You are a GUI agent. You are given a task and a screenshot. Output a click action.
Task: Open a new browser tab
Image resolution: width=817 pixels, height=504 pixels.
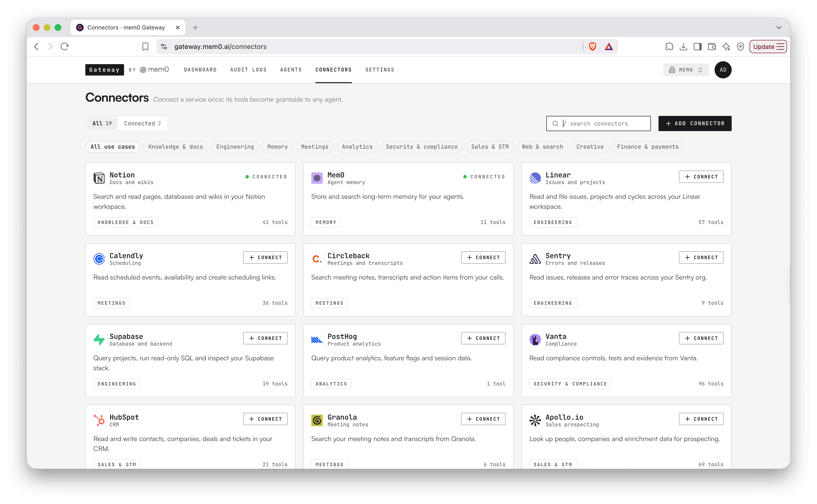point(195,27)
